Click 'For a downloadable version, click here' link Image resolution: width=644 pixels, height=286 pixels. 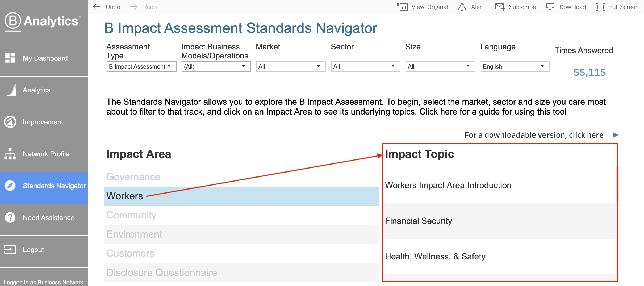534,135
